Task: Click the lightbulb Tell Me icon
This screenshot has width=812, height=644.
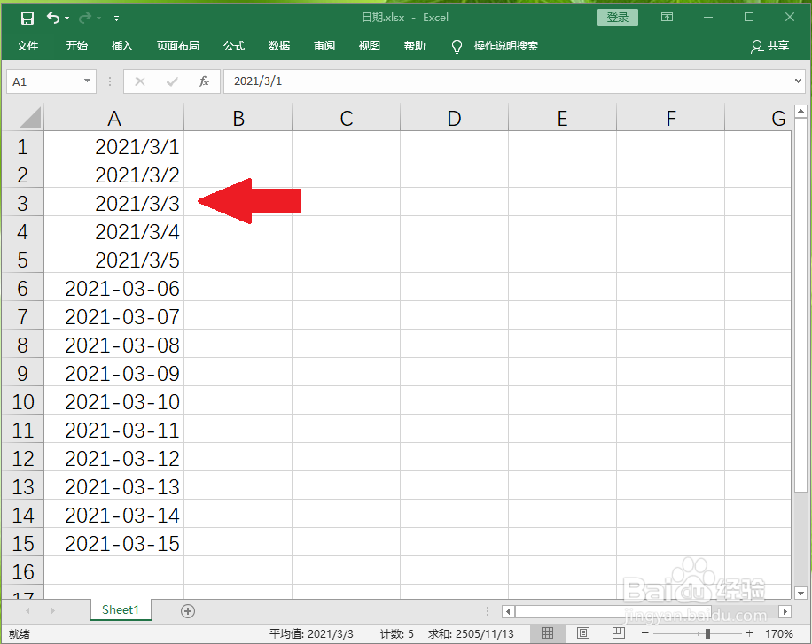Action: [x=457, y=47]
